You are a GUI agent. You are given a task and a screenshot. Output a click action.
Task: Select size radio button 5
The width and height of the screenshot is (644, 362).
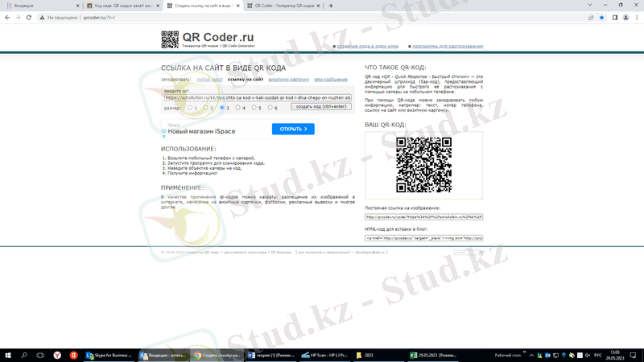[x=254, y=108]
